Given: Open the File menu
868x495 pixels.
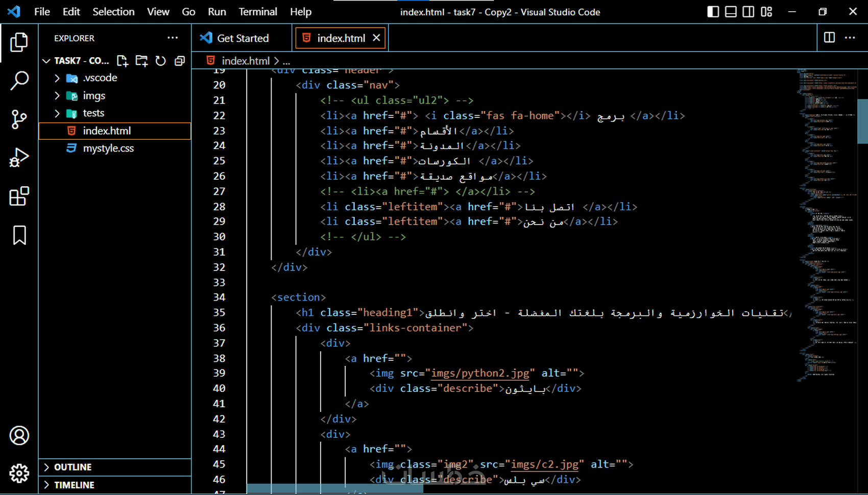Looking at the screenshot, I should [42, 11].
